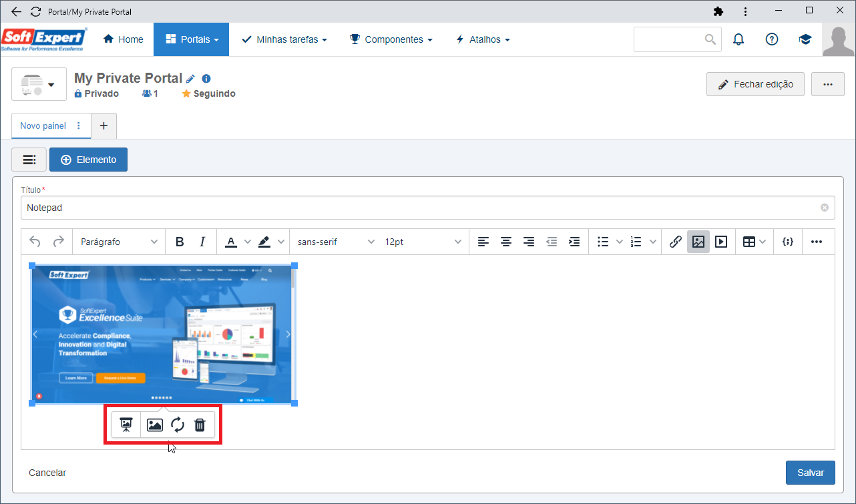Expand bullet list style arrow
The image size is (856, 504).
(619, 242)
